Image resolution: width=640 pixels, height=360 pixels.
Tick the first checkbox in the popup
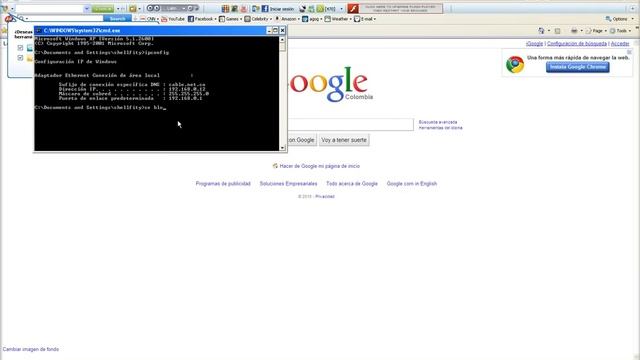(x=20, y=48)
